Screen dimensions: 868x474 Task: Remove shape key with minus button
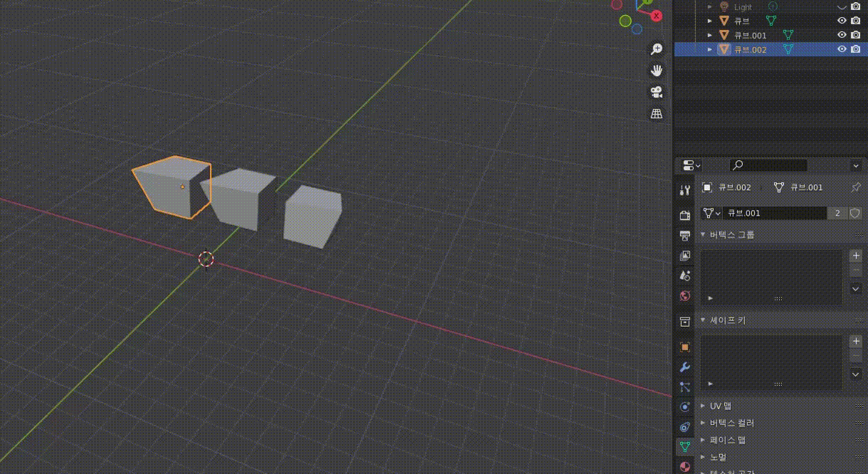pyautogui.click(x=856, y=356)
